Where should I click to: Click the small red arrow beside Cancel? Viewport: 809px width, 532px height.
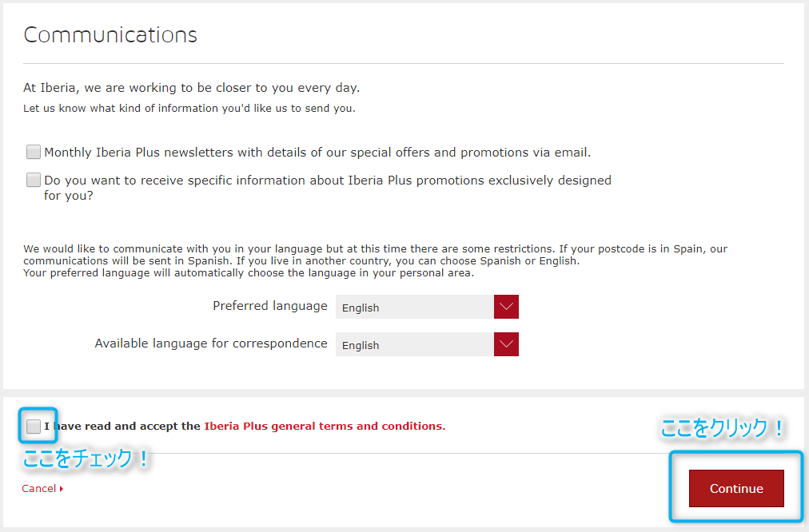click(x=62, y=489)
